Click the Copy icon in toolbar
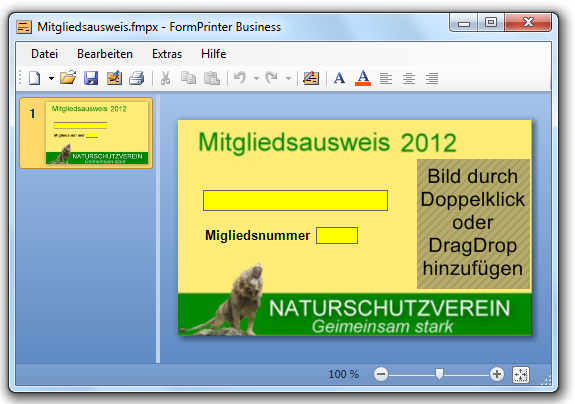575x404 pixels. click(188, 78)
